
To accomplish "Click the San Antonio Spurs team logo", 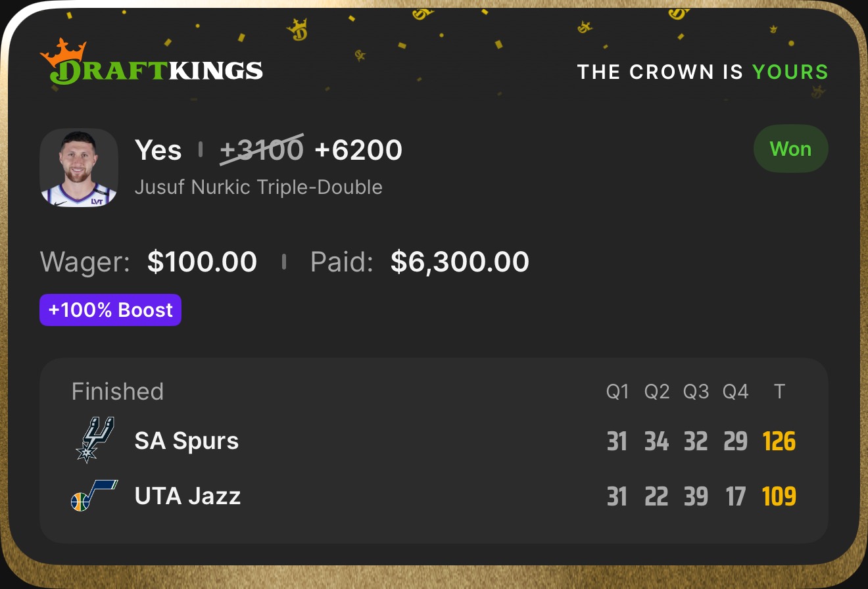I will (x=95, y=439).
